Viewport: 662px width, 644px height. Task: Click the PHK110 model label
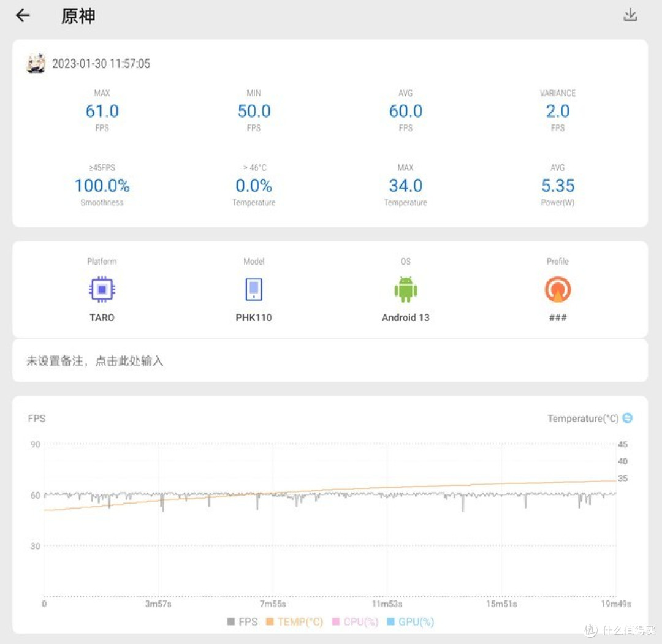[x=254, y=317]
